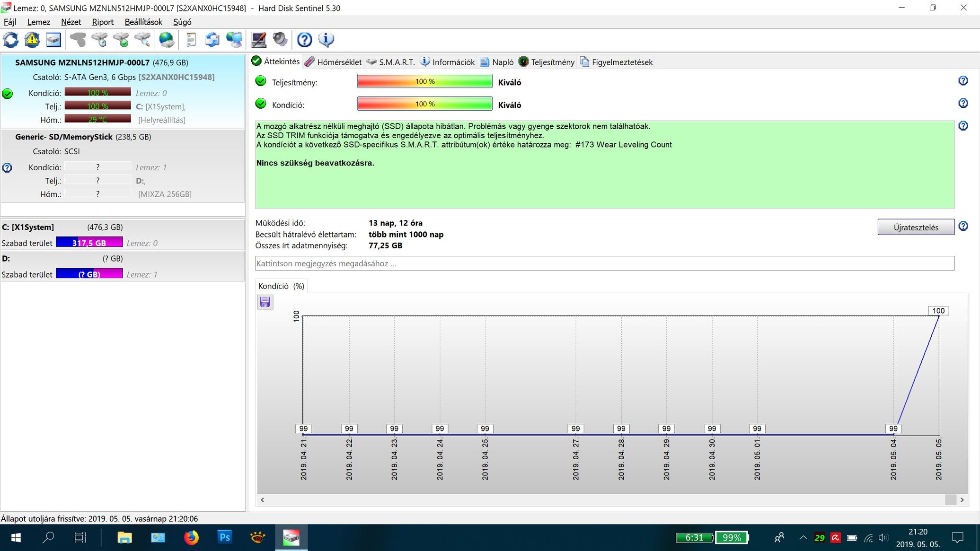Select the C: [X1System] partition entry
The image size is (980, 551).
123,235
